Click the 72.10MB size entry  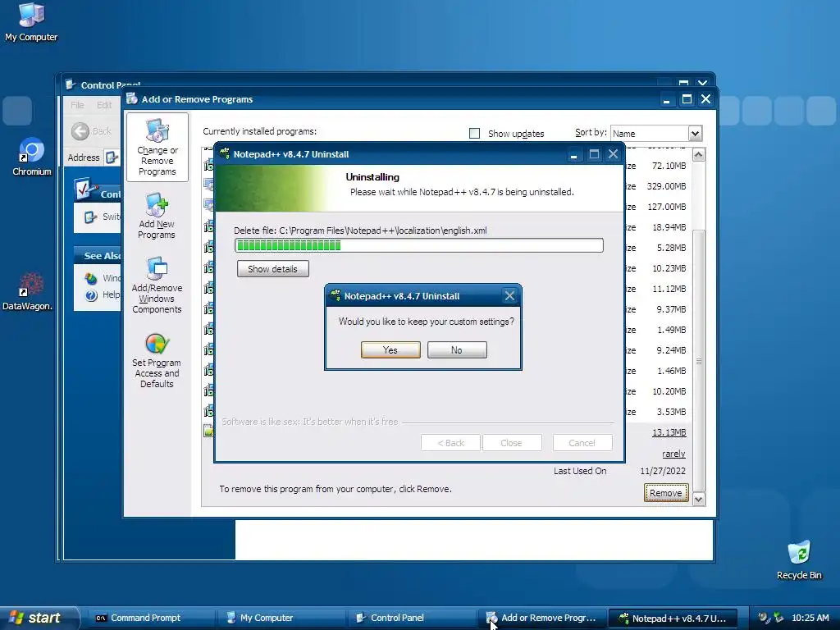tap(669, 166)
